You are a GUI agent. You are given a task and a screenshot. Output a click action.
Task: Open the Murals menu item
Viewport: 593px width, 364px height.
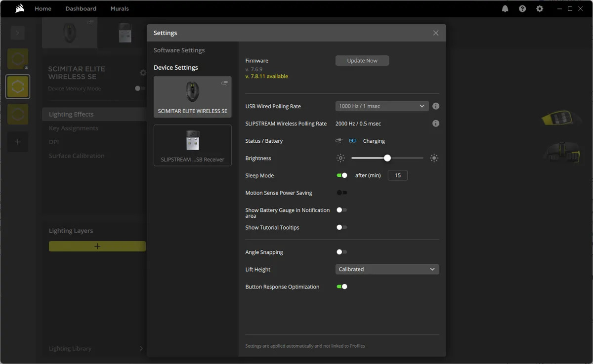pyautogui.click(x=119, y=8)
